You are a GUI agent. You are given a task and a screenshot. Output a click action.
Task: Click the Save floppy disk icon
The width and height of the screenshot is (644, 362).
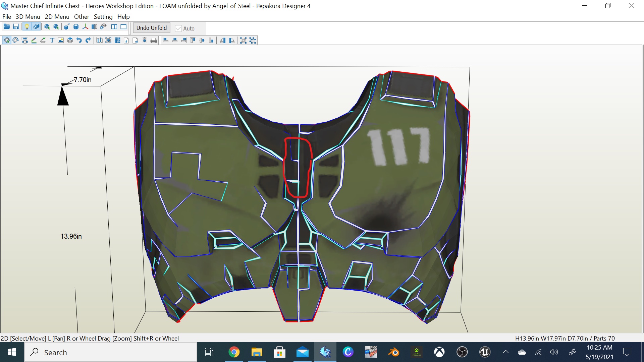(x=16, y=27)
